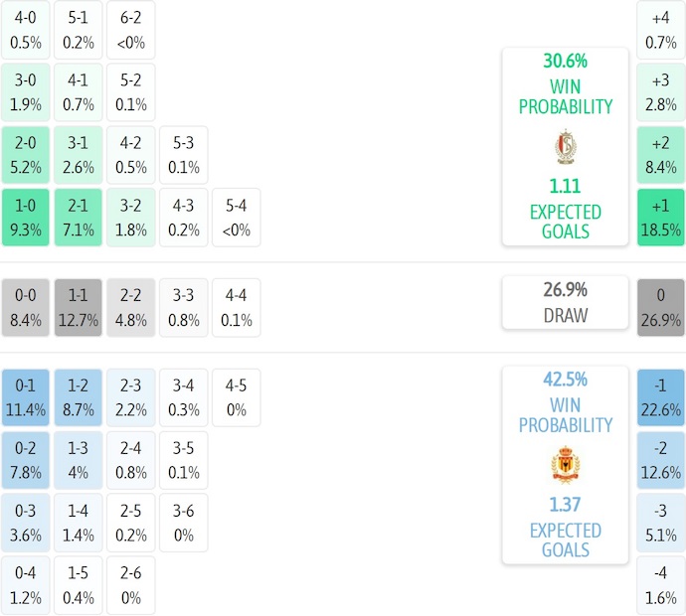Select the 2-0 score cell at 5.2%
The image size is (686, 616).
click(26, 156)
